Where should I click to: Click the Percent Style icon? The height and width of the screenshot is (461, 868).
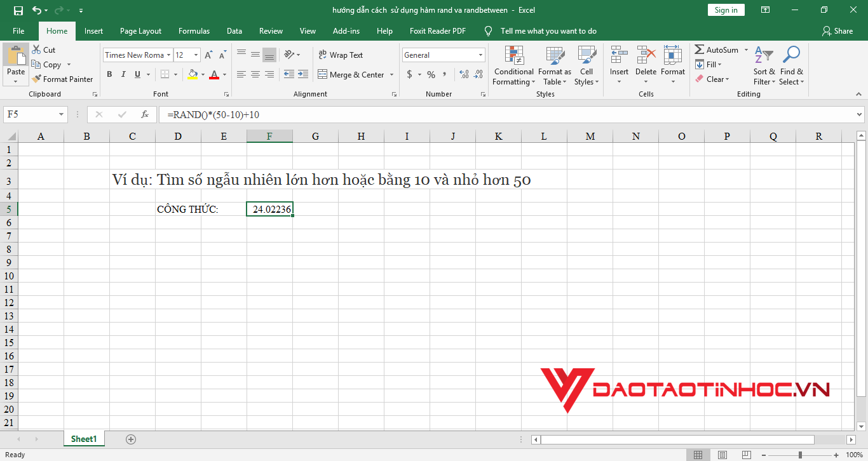point(431,74)
